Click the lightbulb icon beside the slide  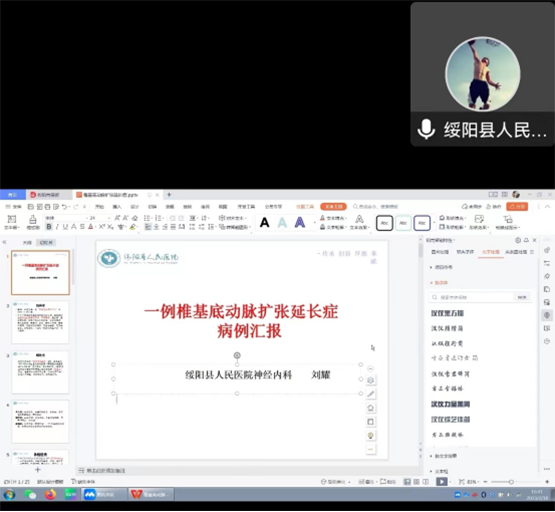[x=371, y=436]
